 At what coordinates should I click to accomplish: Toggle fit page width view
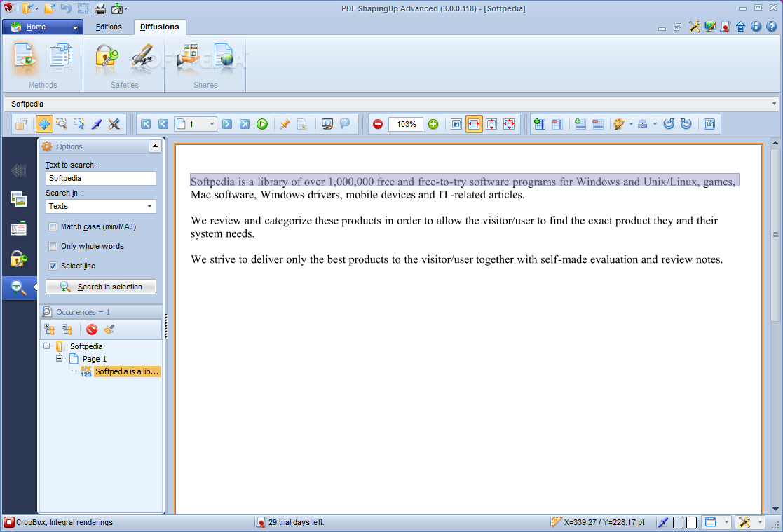tap(474, 124)
